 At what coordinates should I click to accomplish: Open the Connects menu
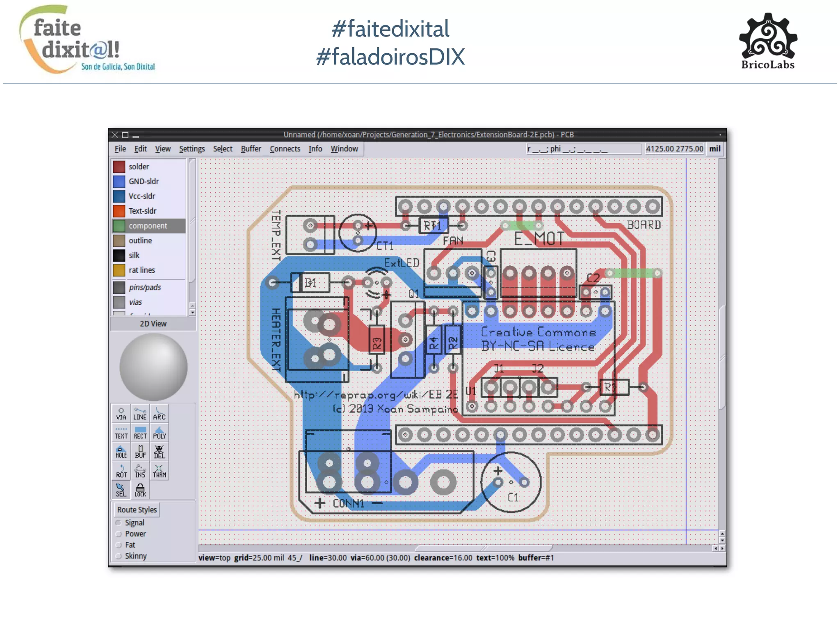pos(285,149)
